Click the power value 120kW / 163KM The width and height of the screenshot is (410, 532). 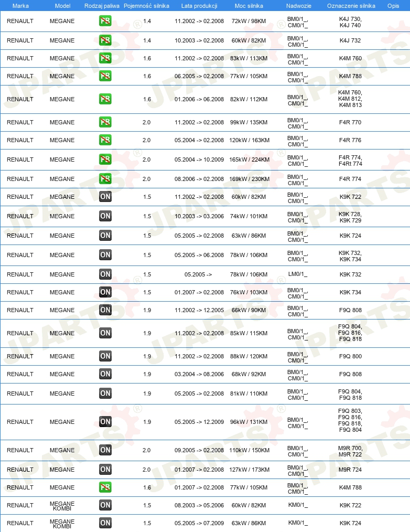[x=249, y=140]
